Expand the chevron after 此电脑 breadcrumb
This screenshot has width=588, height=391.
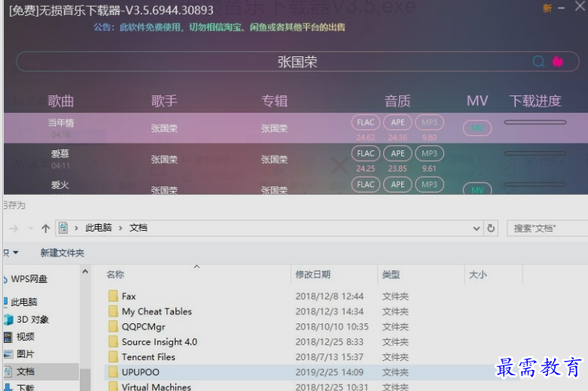click(120, 228)
